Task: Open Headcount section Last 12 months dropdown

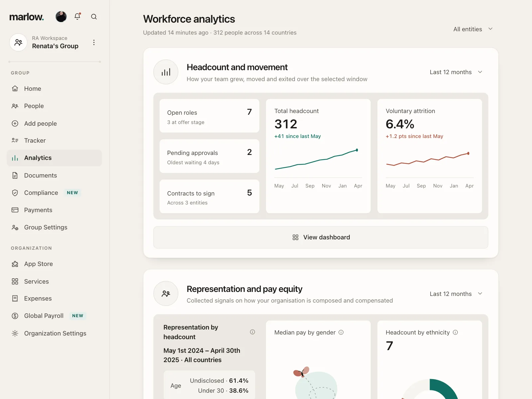Action: 456,72
